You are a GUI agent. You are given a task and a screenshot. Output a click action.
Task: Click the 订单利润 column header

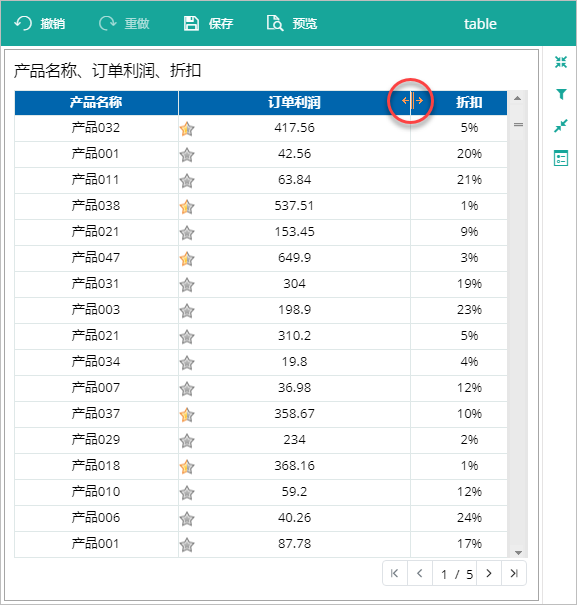tap(294, 103)
